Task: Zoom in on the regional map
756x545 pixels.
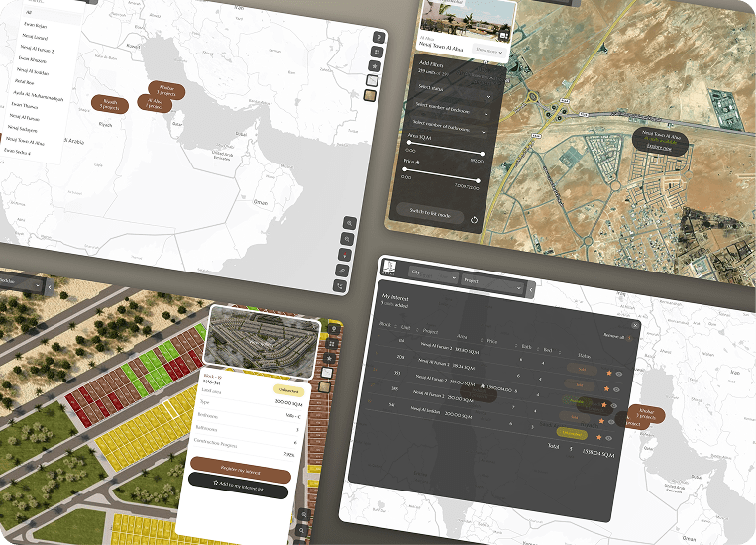Action: pyautogui.click(x=351, y=223)
